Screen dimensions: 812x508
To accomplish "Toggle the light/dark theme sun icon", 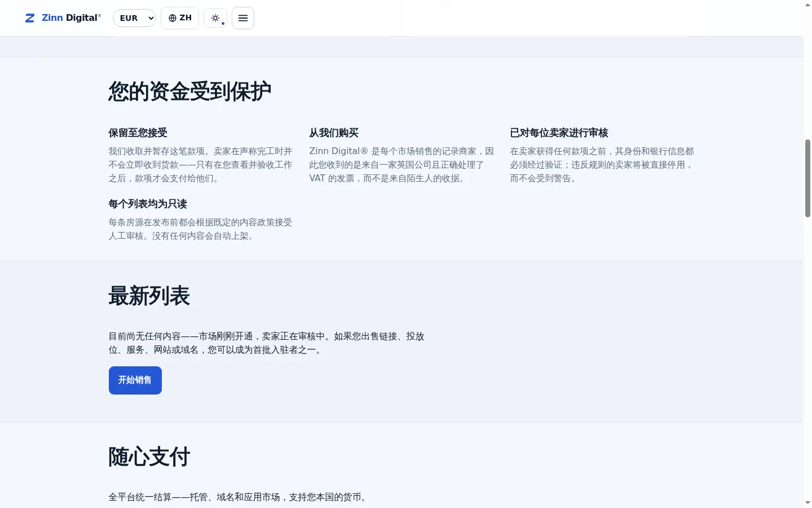I will point(215,18).
